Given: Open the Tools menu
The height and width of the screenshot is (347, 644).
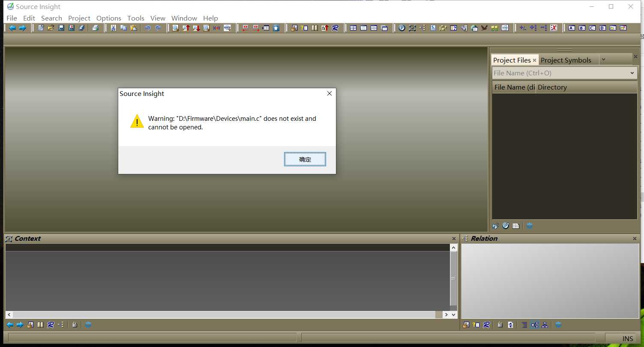Looking at the screenshot, I should pyautogui.click(x=136, y=18).
